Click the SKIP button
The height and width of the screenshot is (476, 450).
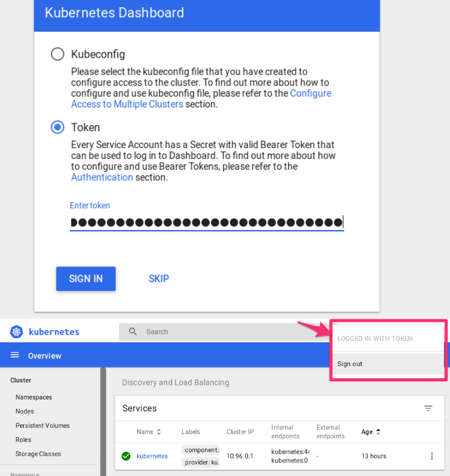click(x=159, y=279)
